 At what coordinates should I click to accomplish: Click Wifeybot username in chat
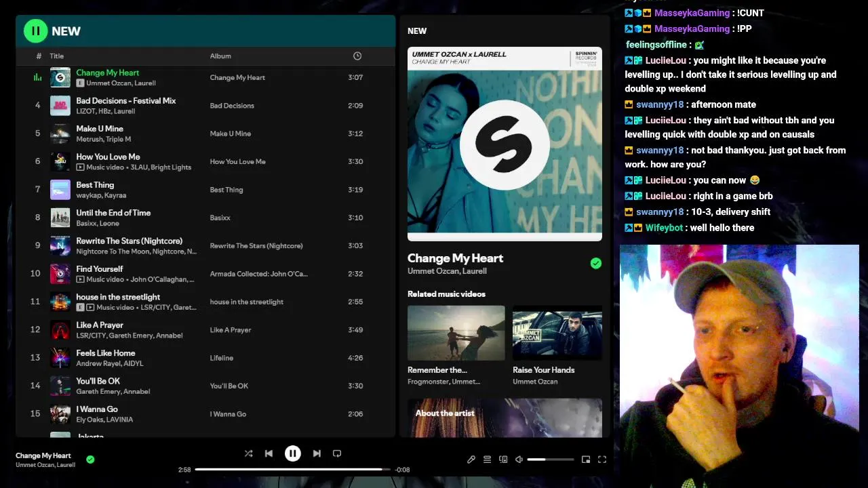click(664, 228)
